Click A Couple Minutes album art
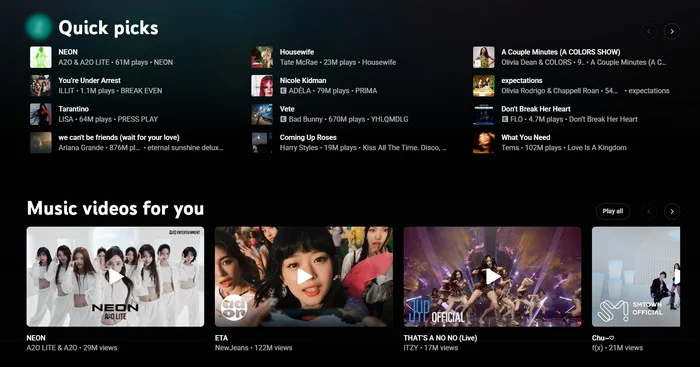This screenshot has height=367, width=700. [x=484, y=57]
